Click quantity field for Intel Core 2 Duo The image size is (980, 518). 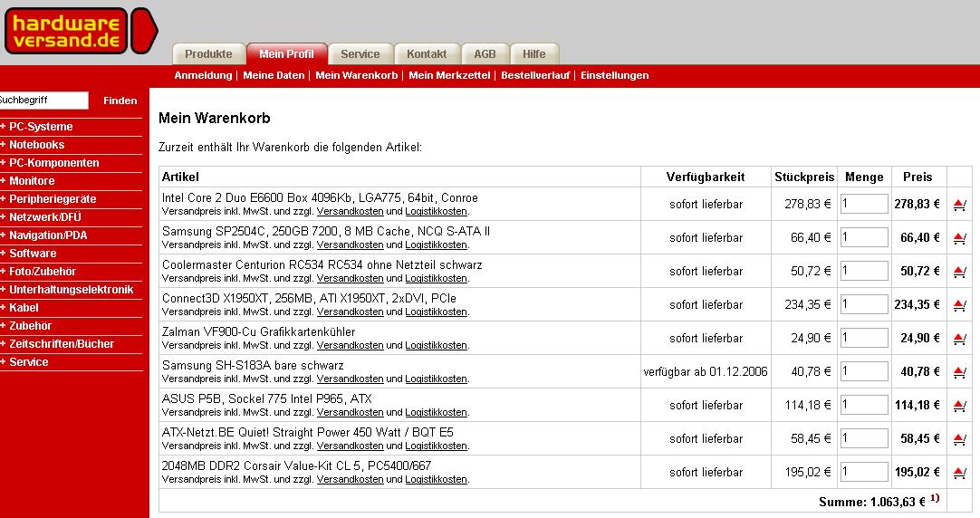[864, 204]
